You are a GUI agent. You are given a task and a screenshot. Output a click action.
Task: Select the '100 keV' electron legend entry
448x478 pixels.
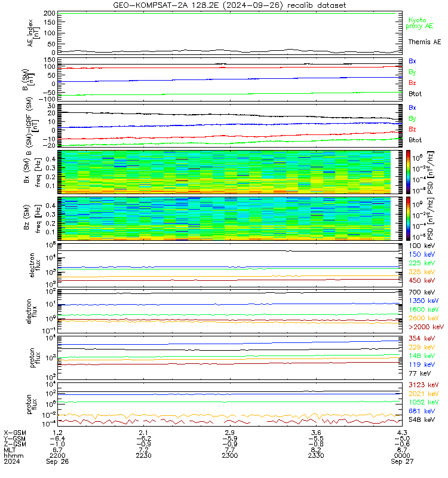422,246
